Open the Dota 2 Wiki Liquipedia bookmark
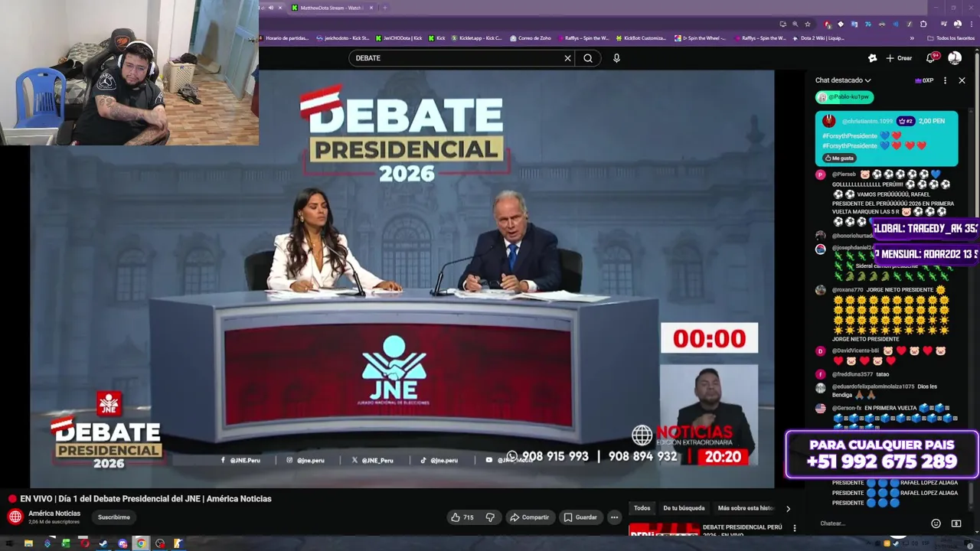980x551 pixels. [818, 38]
